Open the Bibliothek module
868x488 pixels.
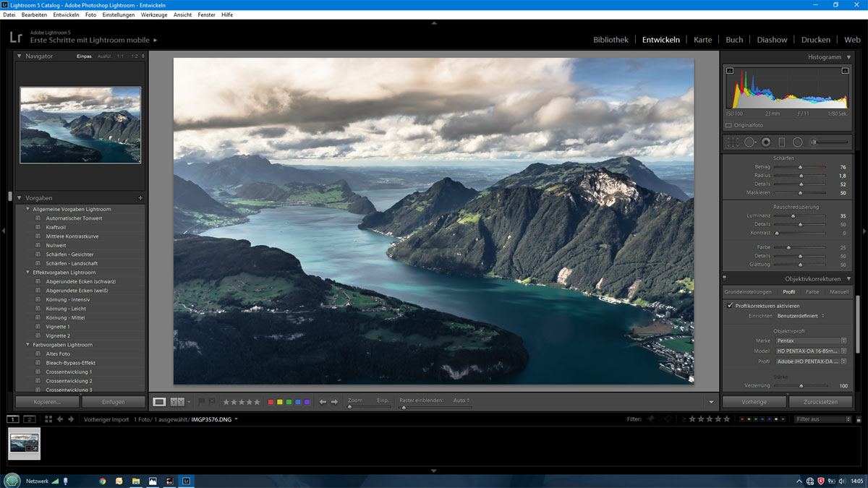click(x=610, y=40)
